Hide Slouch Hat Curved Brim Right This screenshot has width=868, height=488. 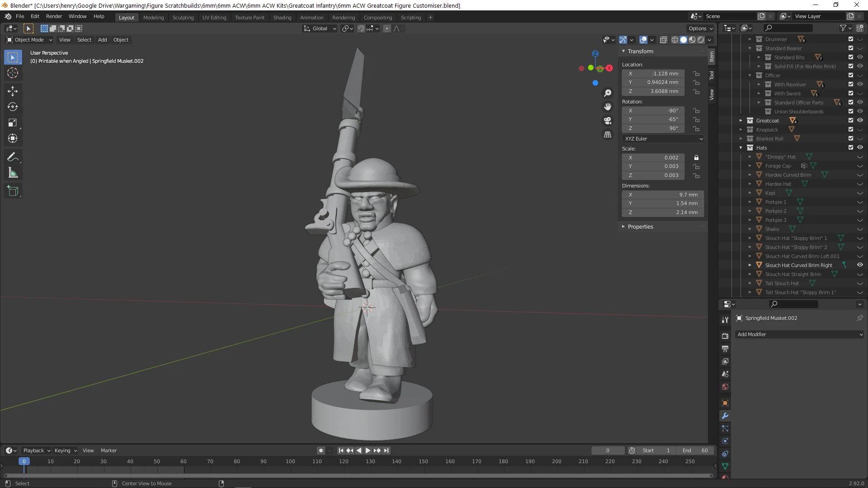(x=860, y=265)
